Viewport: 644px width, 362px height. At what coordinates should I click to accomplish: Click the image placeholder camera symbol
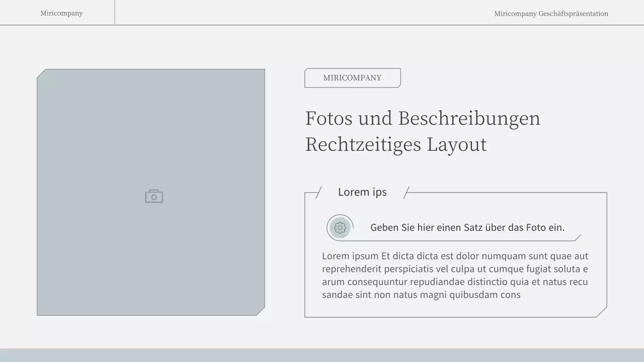(x=153, y=196)
